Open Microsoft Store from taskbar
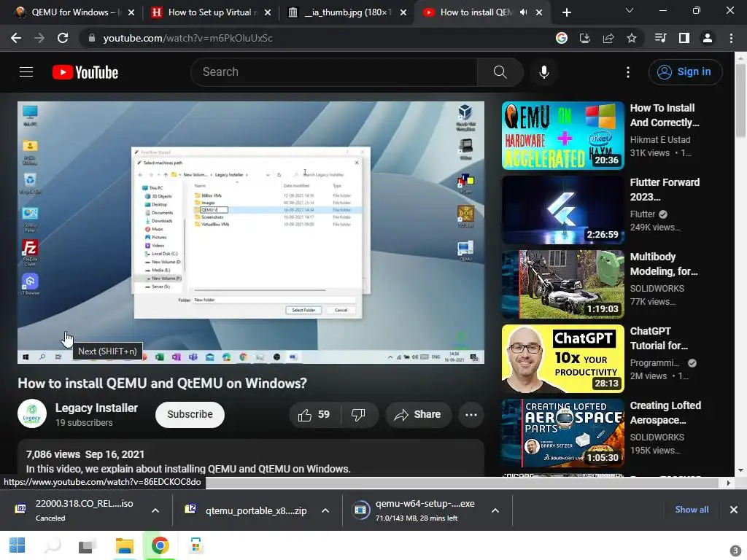Image resolution: width=747 pixels, height=560 pixels. tap(196, 545)
